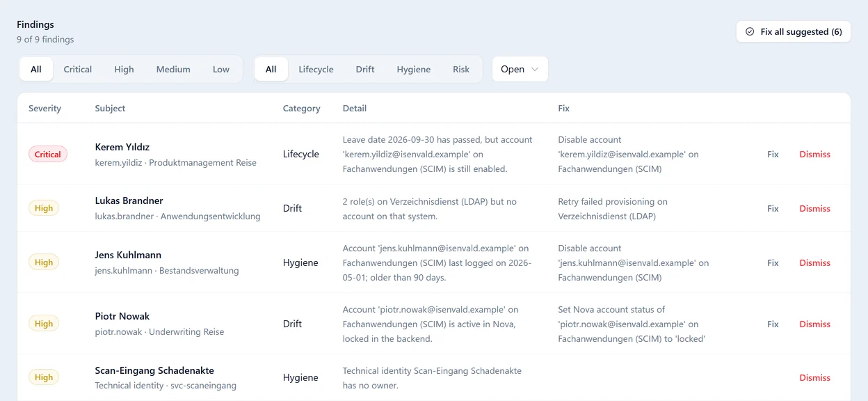Click the Findings heading
The image size is (868, 401).
tap(35, 24)
